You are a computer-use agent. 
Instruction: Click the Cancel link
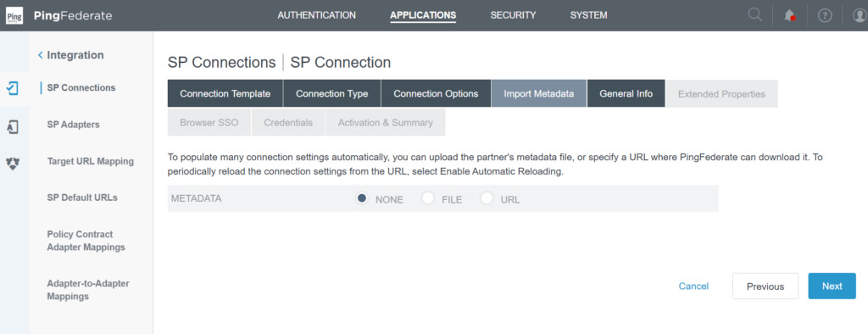click(x=693, y=286)
